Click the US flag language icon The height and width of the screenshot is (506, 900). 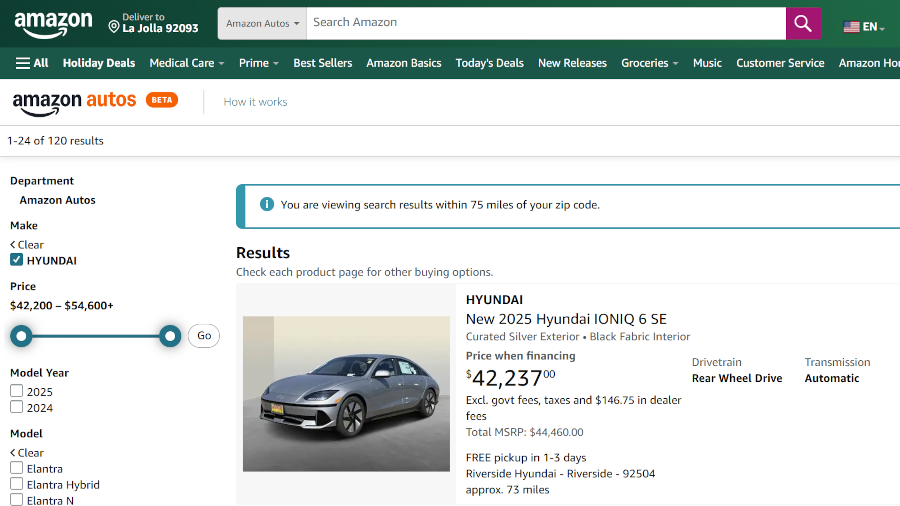(x=851, y=26)
